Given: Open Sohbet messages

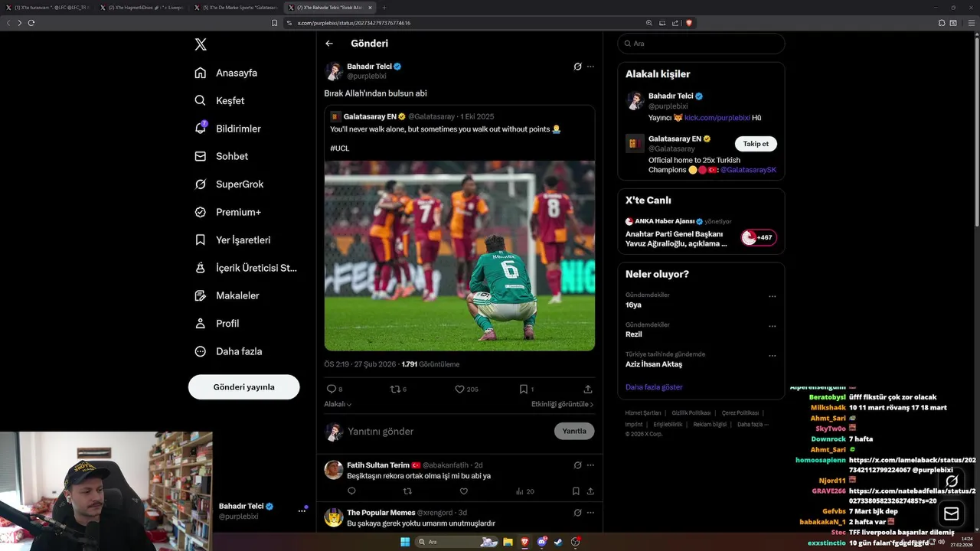Looking at the screenshot, I should (x=221, y=156).
